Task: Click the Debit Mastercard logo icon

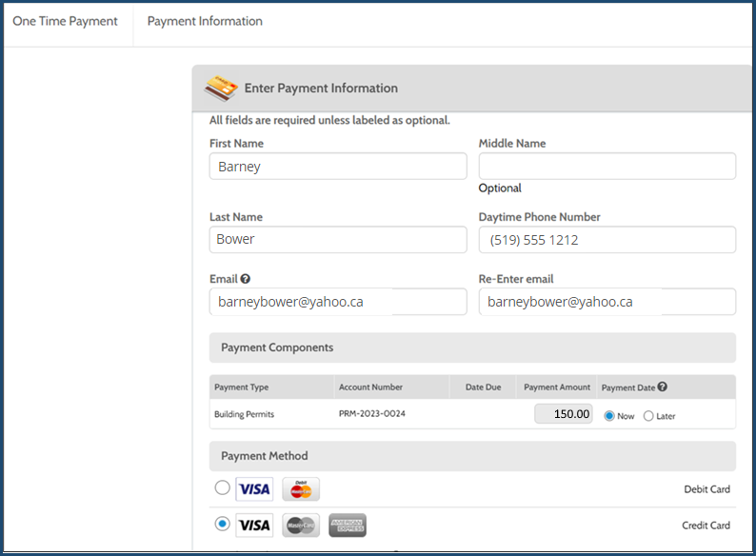Action: tap(301, 489)
